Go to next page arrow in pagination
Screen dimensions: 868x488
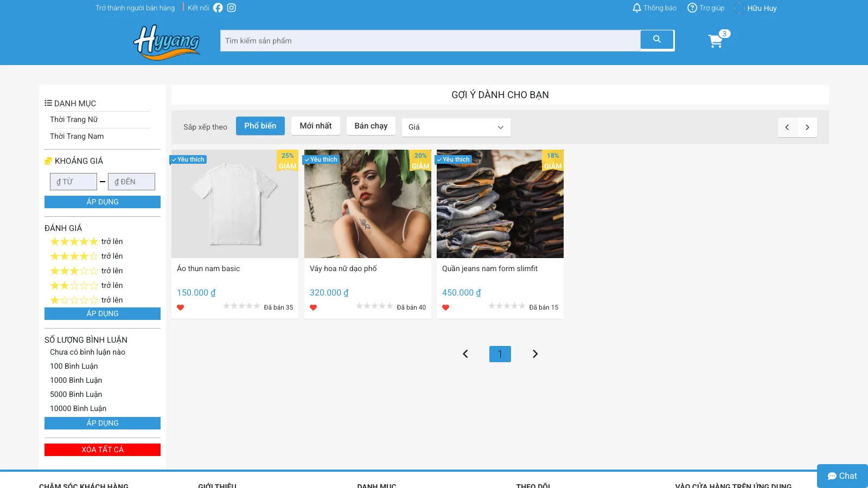[535, 354]
